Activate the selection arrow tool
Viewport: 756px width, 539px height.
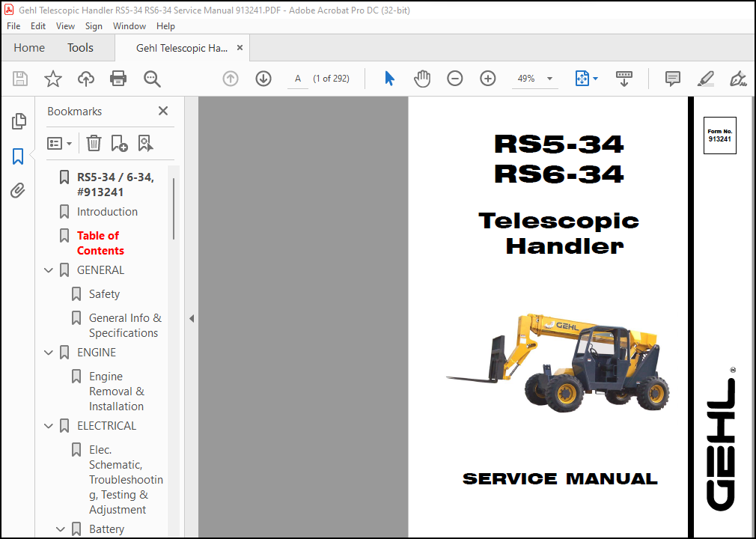tap(389, 79)
